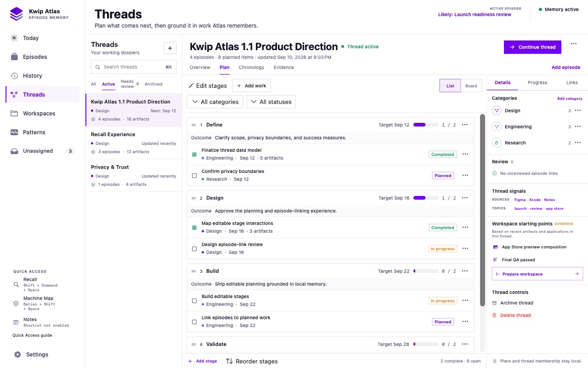Image resolution: width=588 pixels, height=368 pixels.
Task: Click the Design stage progress bar
Action: pos(425,198)
